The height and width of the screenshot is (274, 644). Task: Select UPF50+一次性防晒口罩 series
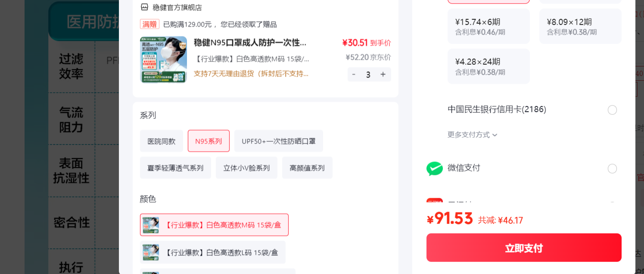click(279, 141)
